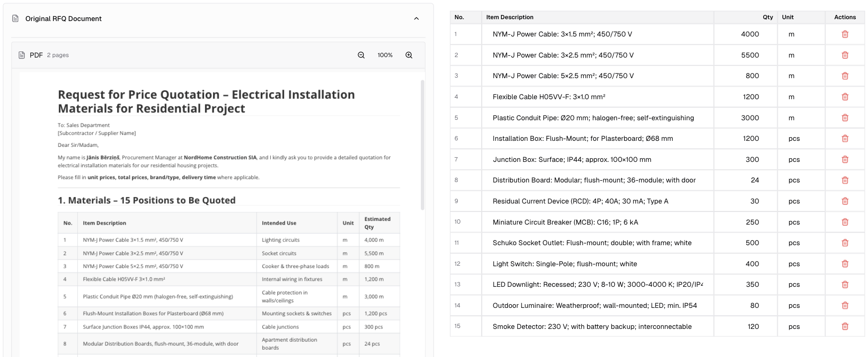Edit description Schuko Socket Outlet
Image resolution: width=868 pixels, height=357 pixels.
pos(597,243)
